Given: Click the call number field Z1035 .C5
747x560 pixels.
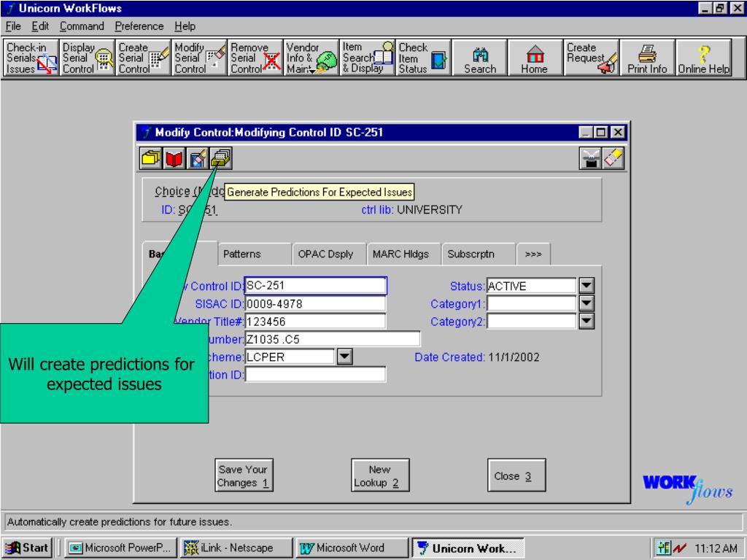Looking at the screenshot, I should coord(333,339).
